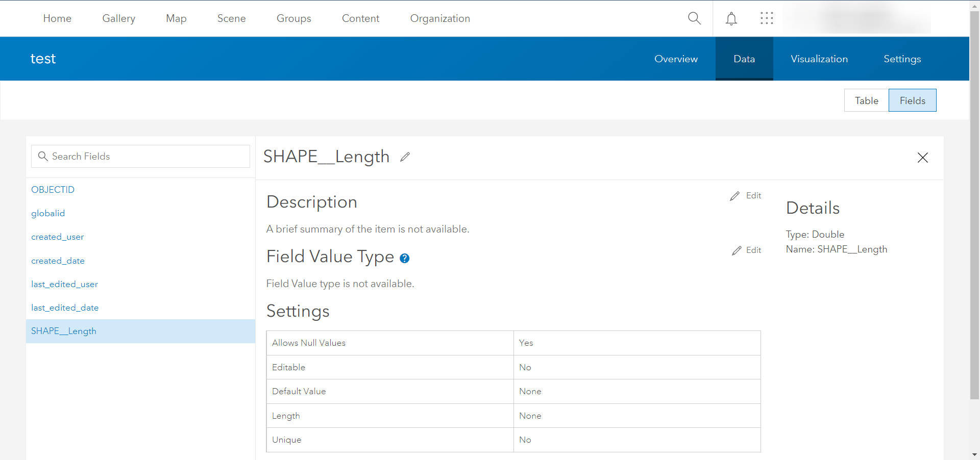
Task: Click the search magnifier icon in header
Action: pyautogui.click(x=694, y=18)
